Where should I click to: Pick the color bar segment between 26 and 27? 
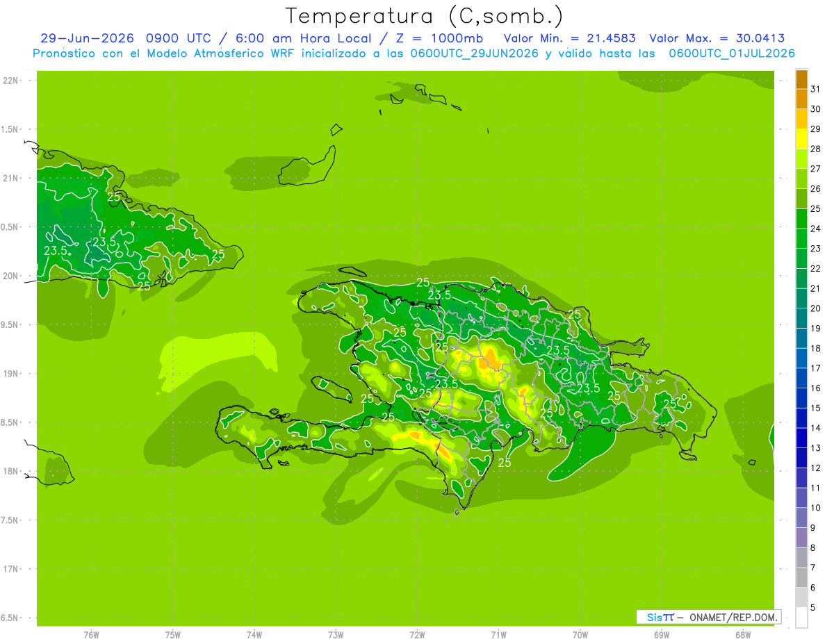[802, 179]
